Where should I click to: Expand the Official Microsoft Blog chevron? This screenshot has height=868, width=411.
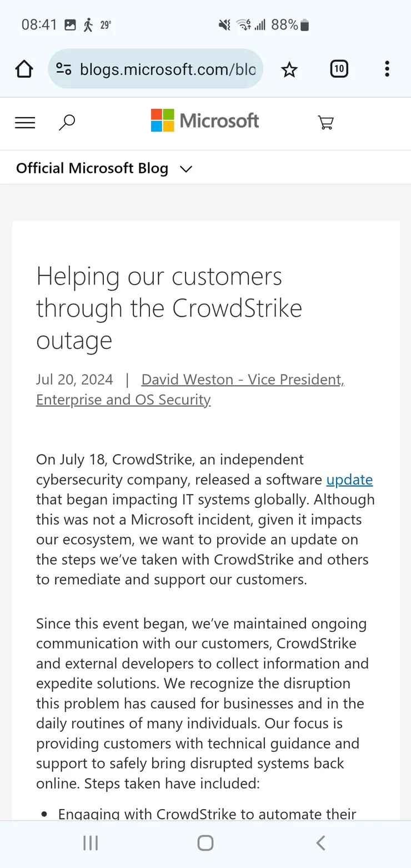186,169
